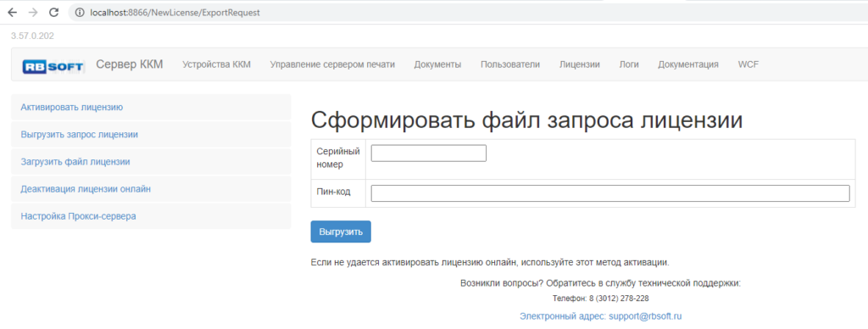Focus the Пин-код input field
Viewport: 868px width, 329px height.
pos(610,193)
